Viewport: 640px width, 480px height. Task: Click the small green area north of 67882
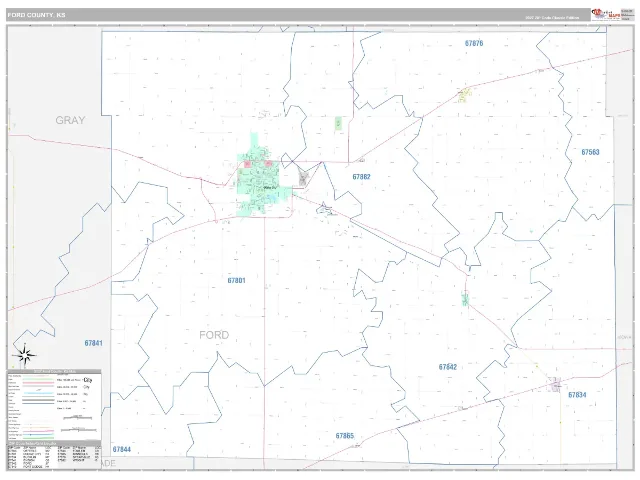pos(338,123)
